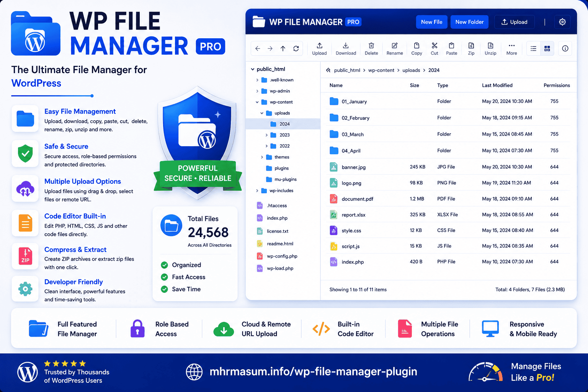Open .htaccess in the sidebar
Screen dimensions: 588x392
coord(272,206)
